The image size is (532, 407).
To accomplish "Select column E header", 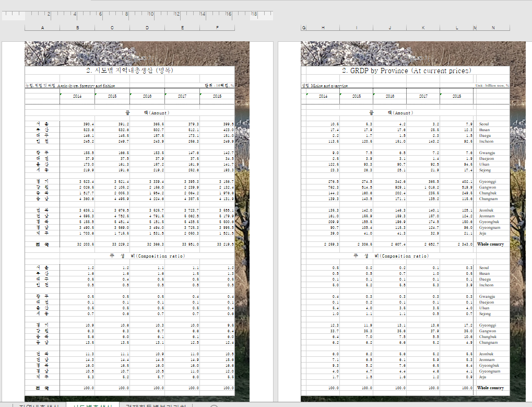I will (182, 28).
